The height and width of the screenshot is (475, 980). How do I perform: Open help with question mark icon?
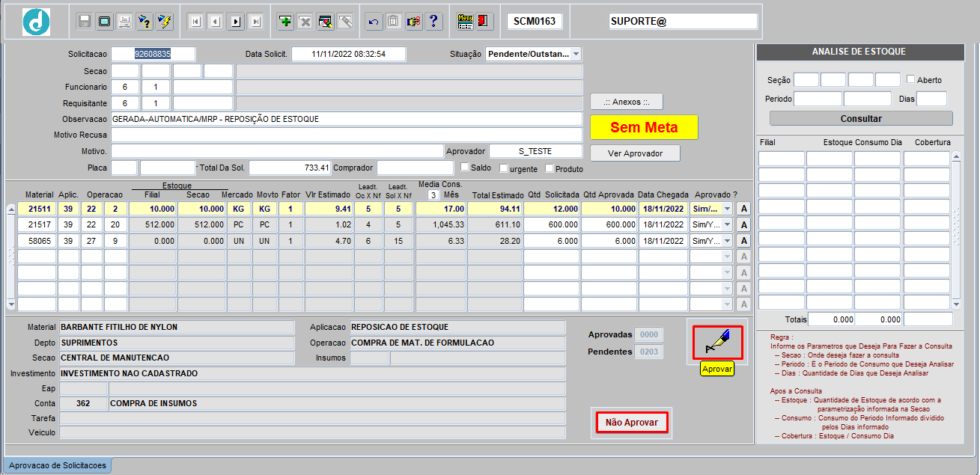tap(433, 22)
